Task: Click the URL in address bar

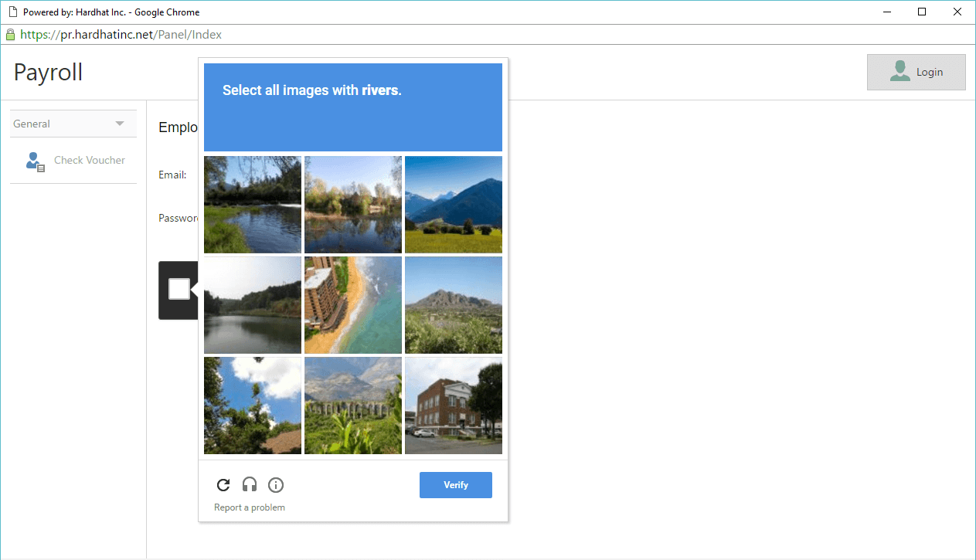Action: pyautogui.click(x=121, y=35)
